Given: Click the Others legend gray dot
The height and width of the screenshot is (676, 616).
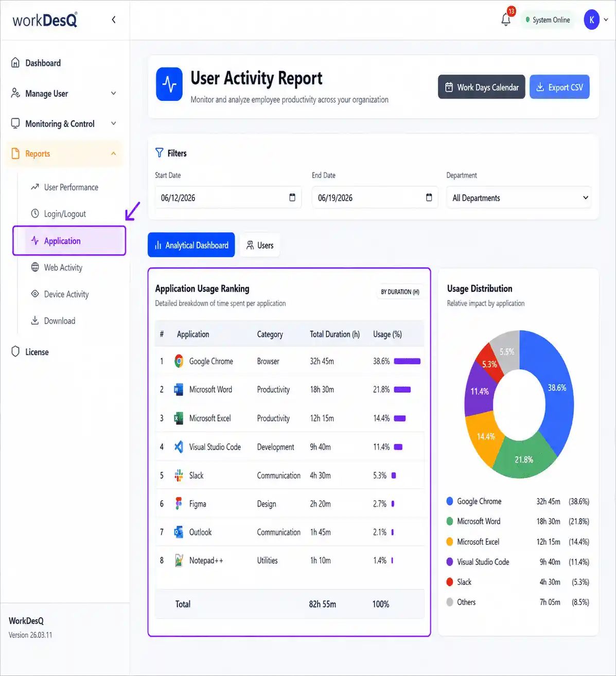Looking at the screenshot, I should click(x=450, y=602).
